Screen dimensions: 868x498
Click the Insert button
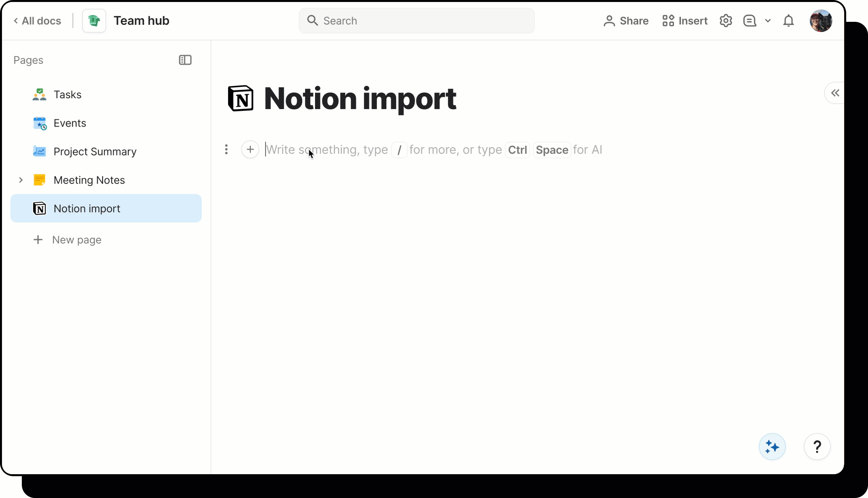coord(685,21)
